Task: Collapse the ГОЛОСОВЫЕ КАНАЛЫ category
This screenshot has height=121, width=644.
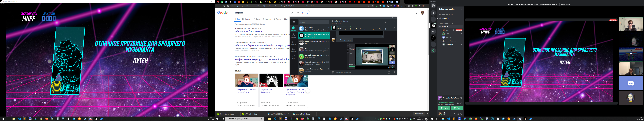Action: pyautogui.click(x=446, y=23)
